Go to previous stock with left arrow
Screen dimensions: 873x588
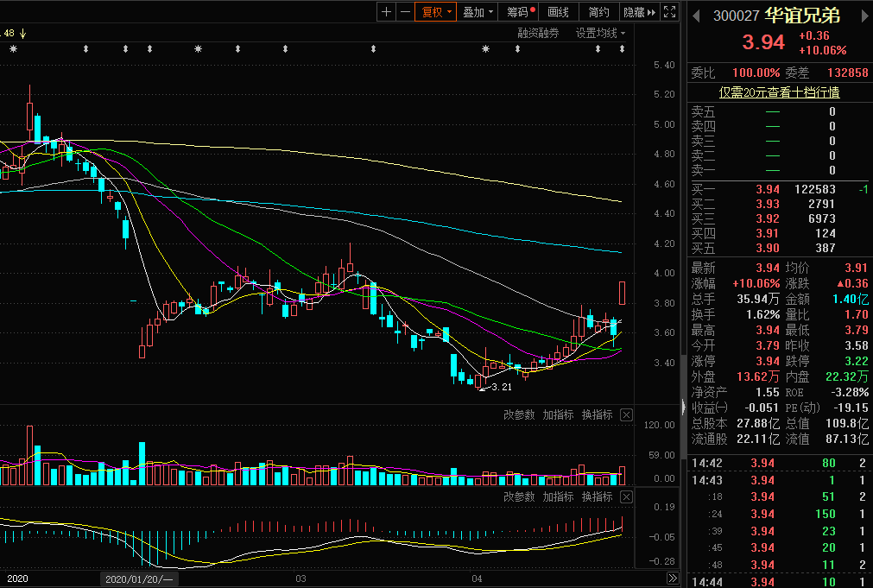coord(696,15)
